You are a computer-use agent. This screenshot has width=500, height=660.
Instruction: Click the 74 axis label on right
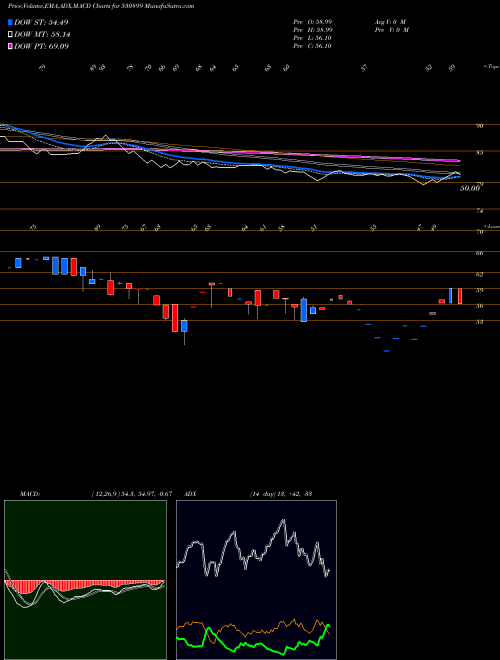[480, 211]
